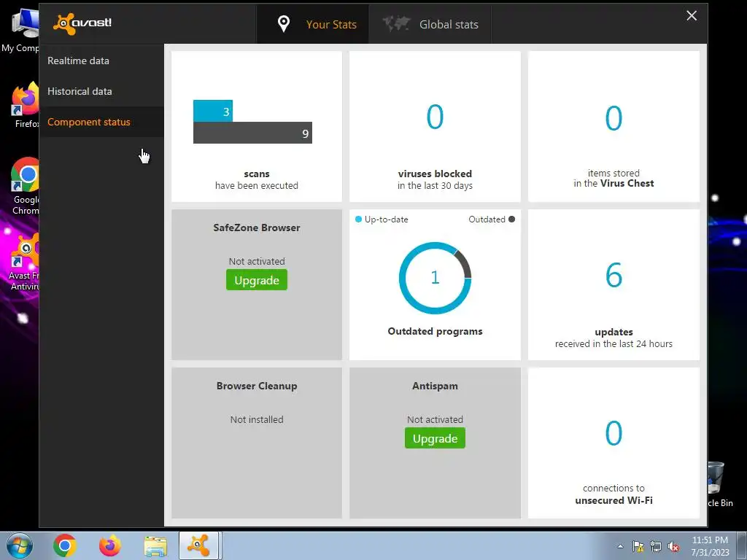Viewport: 747px width, 560px height.
Task: Click the Virus Chest items count
Action: pos(614,118)
